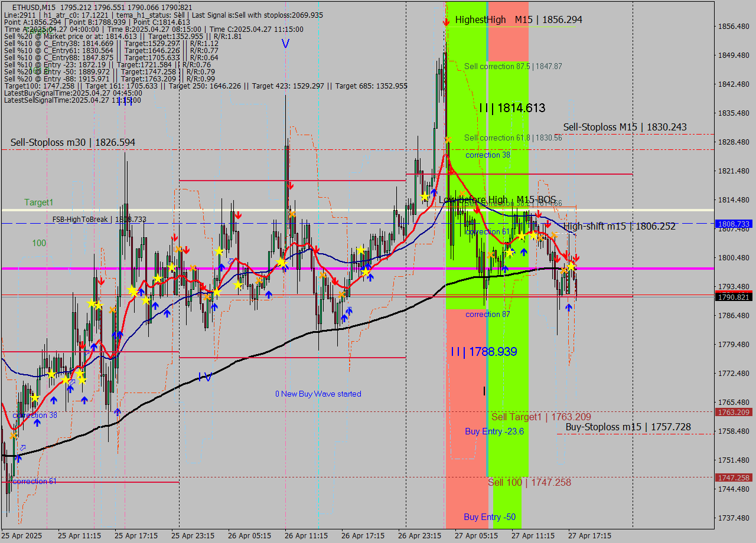Click the orange X marker near Sell correction 61.8
The image size is (756, 543).
[447, 139]
